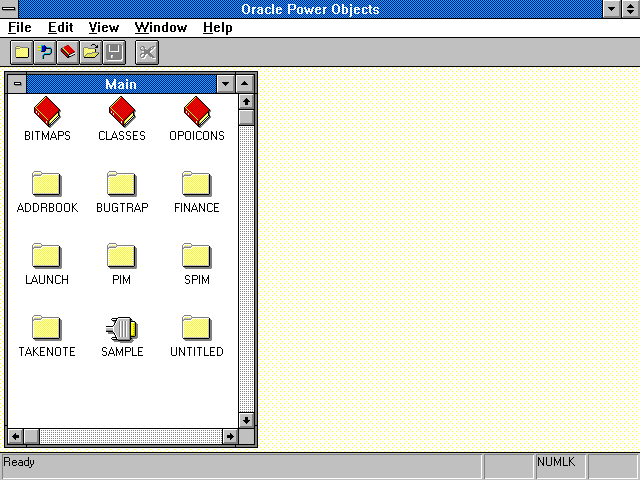Select the ADDRBOOK application folder
This screenshot has height=480, width=640.
(47, 183)
